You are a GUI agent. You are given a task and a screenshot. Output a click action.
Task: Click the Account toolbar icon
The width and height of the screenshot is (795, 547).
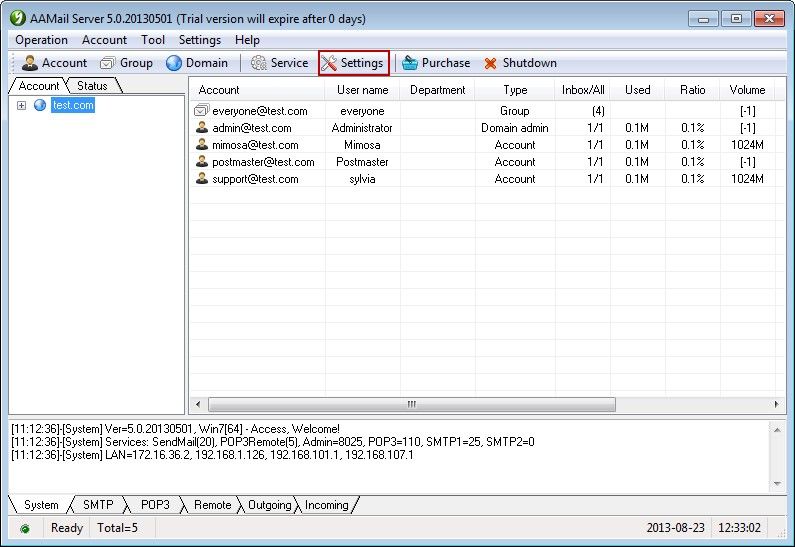(x=29, y=63)
